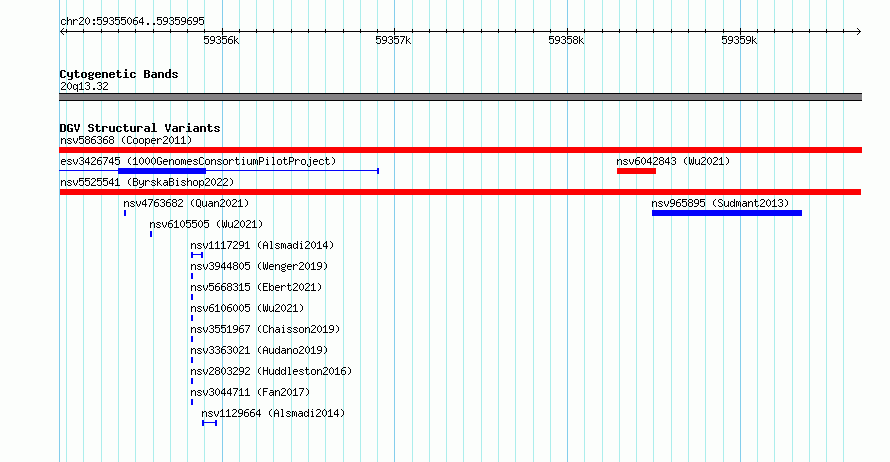The width and height of the screenshot is (890, 462).
Task: Click the nsv586368 (Cooper2011) variant label
Action: tap(126, 140)
